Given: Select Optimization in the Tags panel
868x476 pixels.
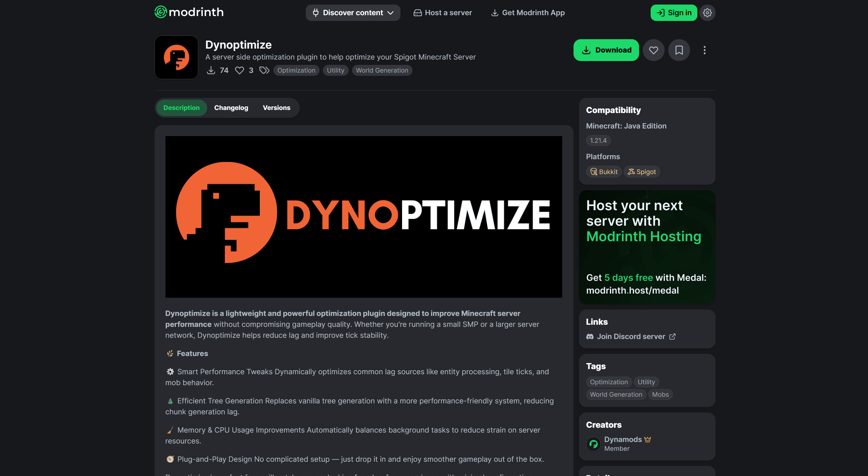Looking at the screenshot, I should click(608, 382).
